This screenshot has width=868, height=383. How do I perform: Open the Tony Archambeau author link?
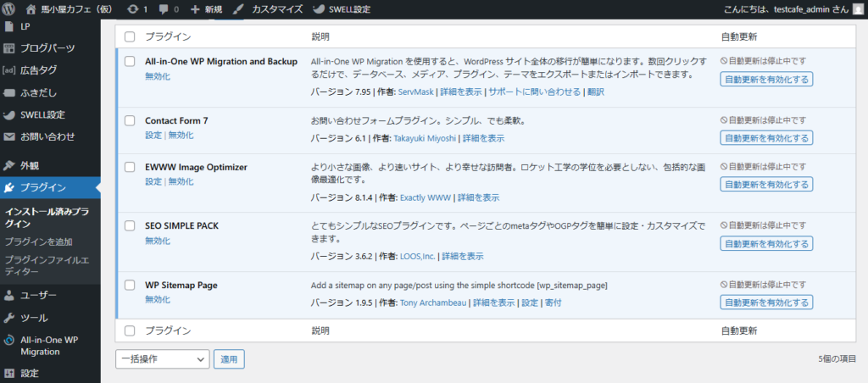point(434,303)
